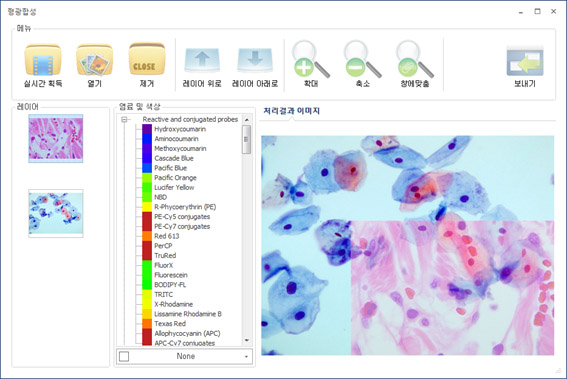
Task: Switch to the 처리결과 이미지 tab
Action: (291, 111)
